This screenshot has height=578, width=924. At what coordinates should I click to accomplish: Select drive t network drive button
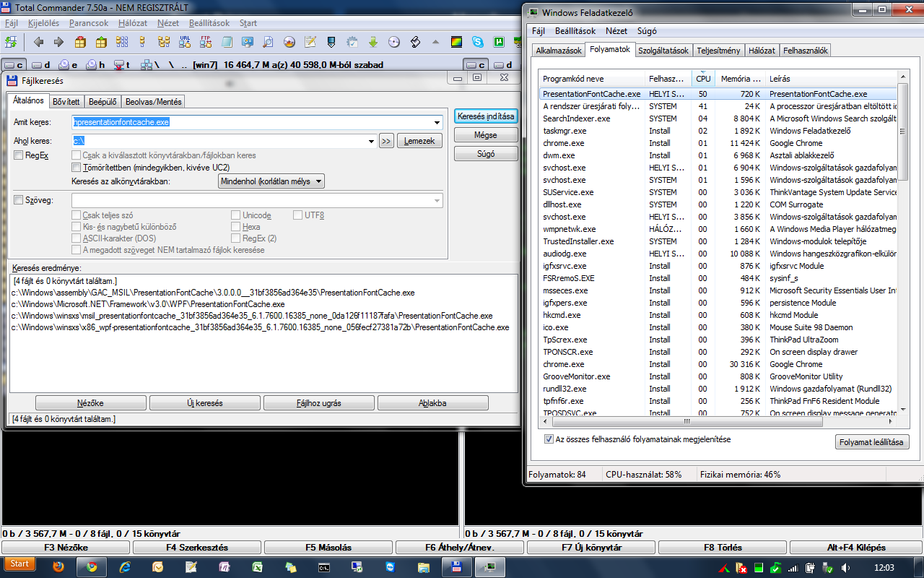click(123, 64)
